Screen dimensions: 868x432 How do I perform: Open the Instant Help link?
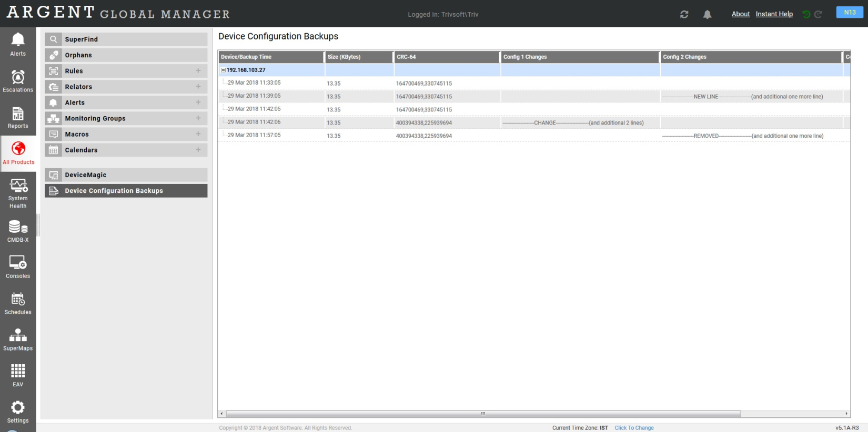pyautogui.click(x=774, y=14)
